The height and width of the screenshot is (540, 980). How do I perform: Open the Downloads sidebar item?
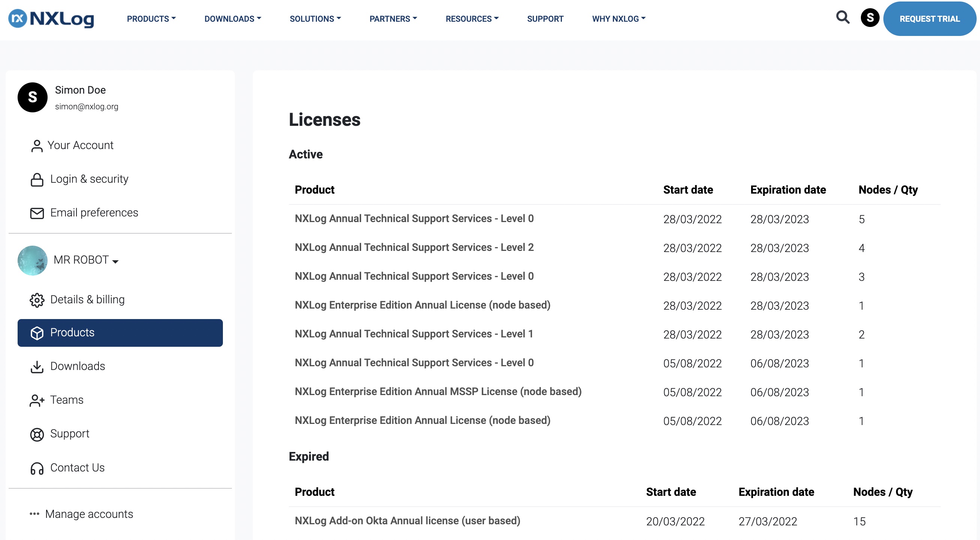coord(78,366)
